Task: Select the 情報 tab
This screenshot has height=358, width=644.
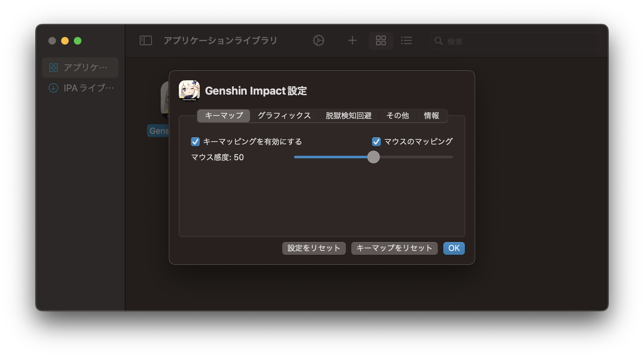Action: (x=431, y=116)
